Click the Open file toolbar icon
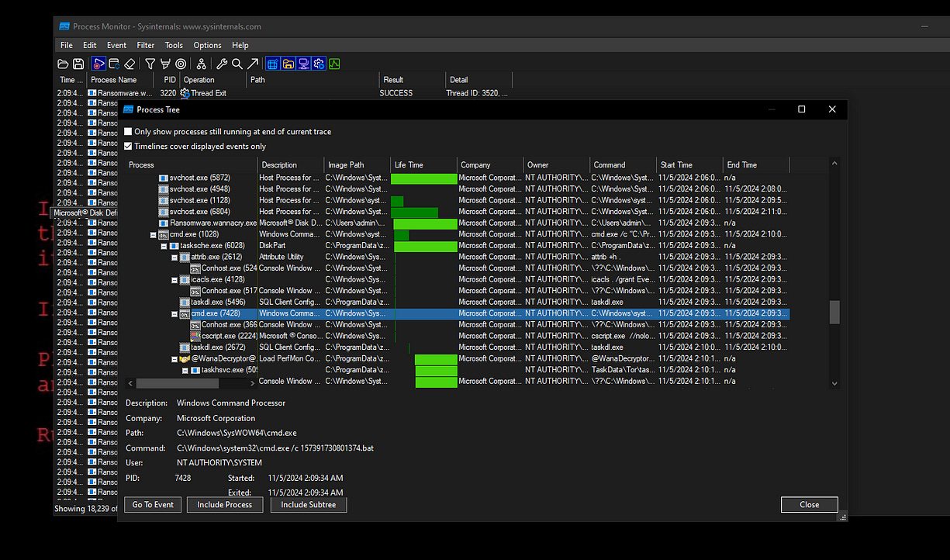The image size is (950, 560). pos(64,64)
